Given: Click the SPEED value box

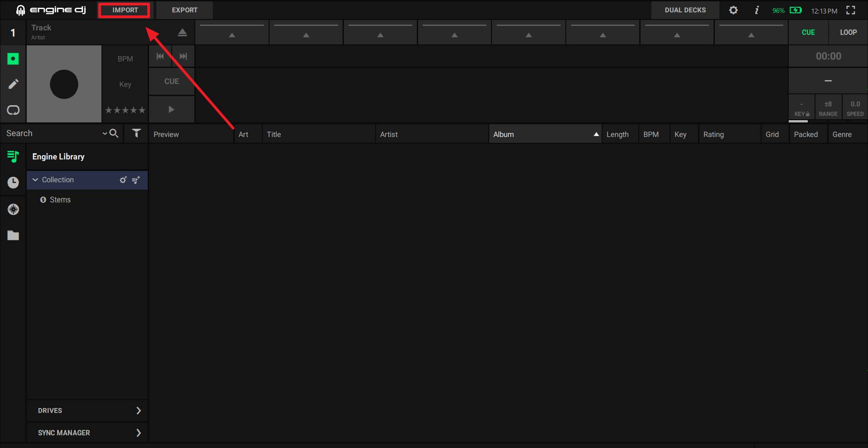Looking at the screenshot, I should [x=855, y=108].
